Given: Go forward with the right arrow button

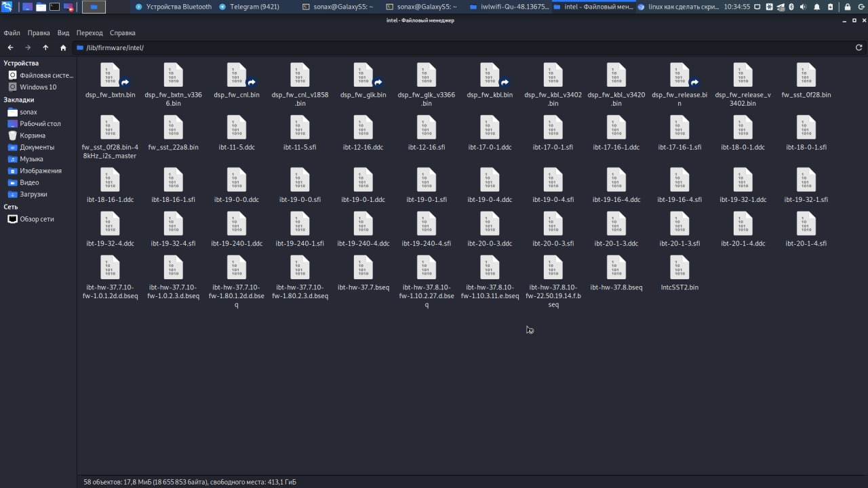Looking at the screenshot, I should click(x=28, y=47).
